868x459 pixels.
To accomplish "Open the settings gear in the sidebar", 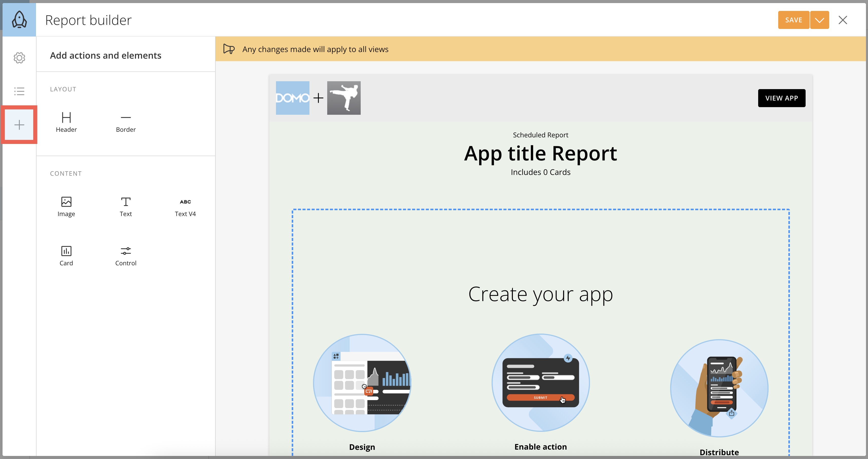I will coord(19,58).
